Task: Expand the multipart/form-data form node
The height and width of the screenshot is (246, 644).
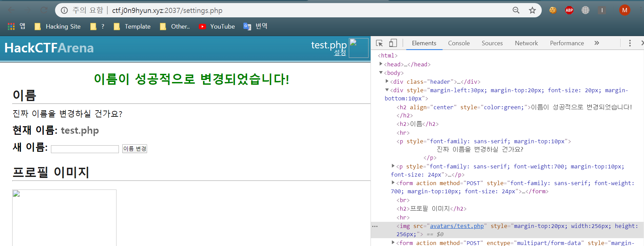Action: coord(393,242)
